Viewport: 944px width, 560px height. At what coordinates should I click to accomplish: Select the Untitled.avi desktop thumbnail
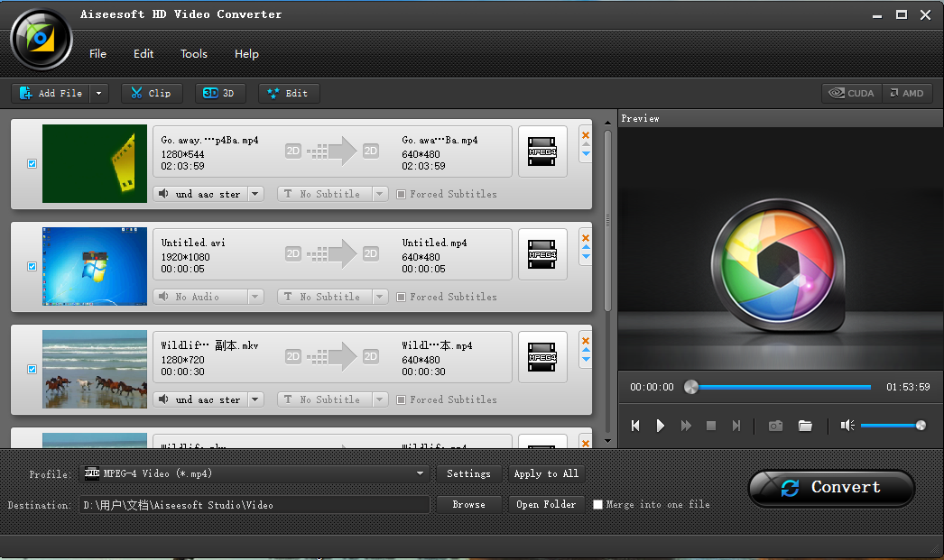95,266
